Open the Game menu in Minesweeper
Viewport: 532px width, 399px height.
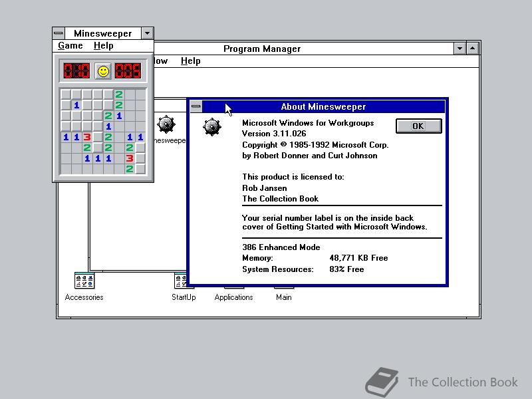[x=70, y=45]
